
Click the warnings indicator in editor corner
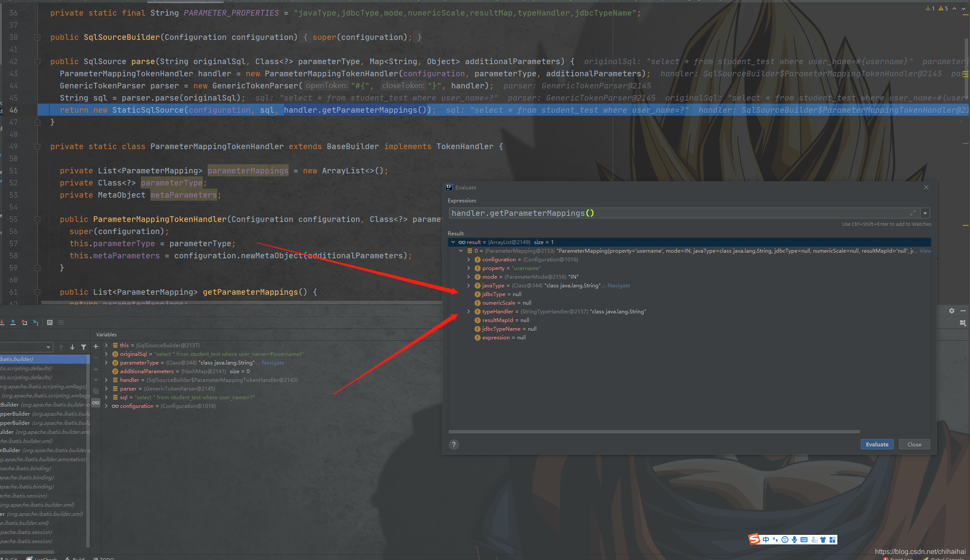tap(937, 8)
